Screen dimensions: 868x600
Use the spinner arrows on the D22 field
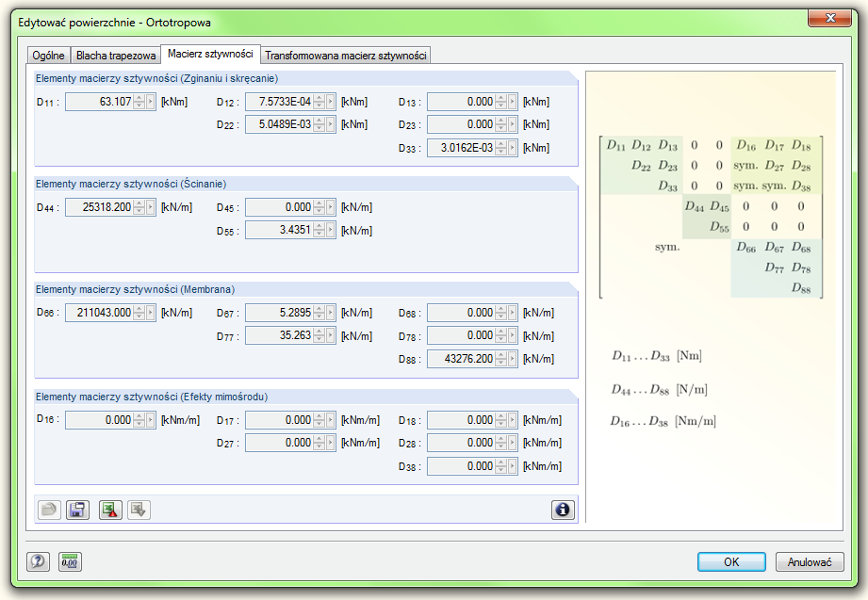tap(319, 124)
